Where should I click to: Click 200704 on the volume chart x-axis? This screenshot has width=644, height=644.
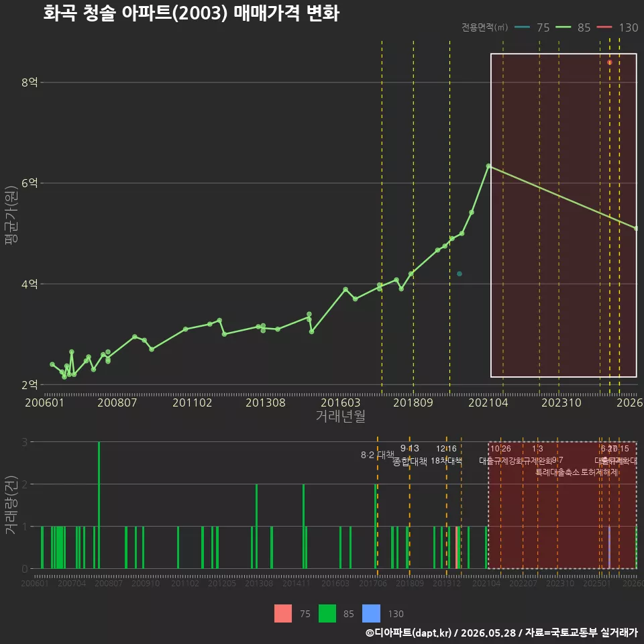click(x=72, y=583)
